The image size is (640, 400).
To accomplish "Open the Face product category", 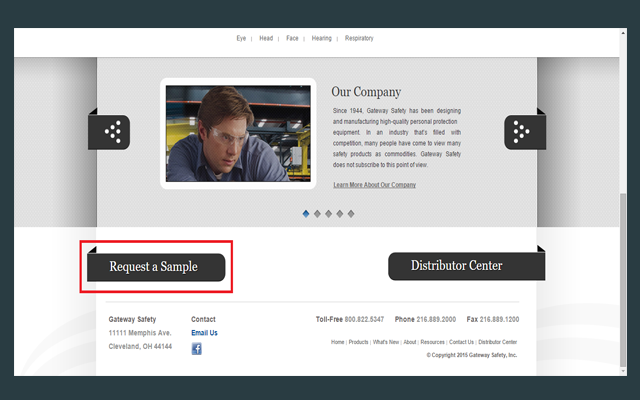I will click(x=292, y=38).
